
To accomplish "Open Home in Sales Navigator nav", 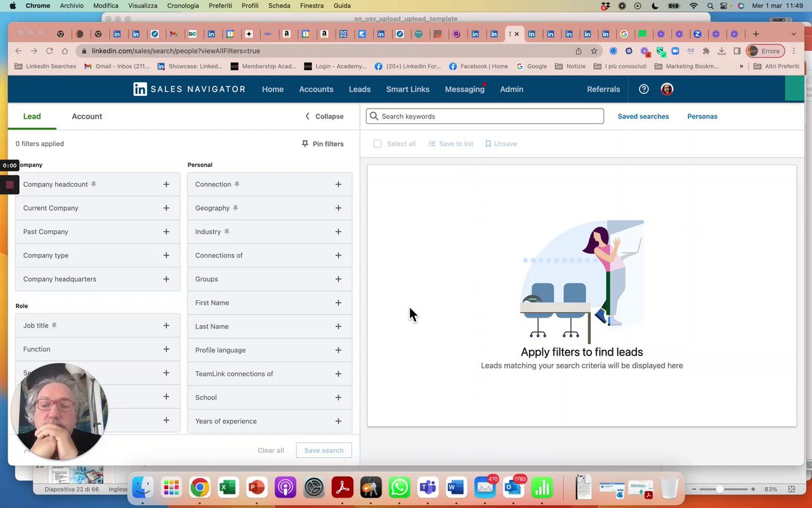I will [273, 89].
